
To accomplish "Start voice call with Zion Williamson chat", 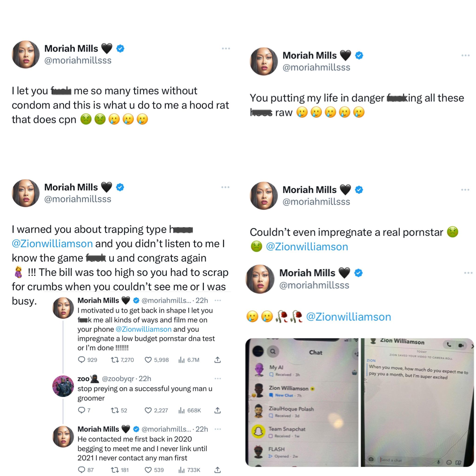I will point(450,345).
